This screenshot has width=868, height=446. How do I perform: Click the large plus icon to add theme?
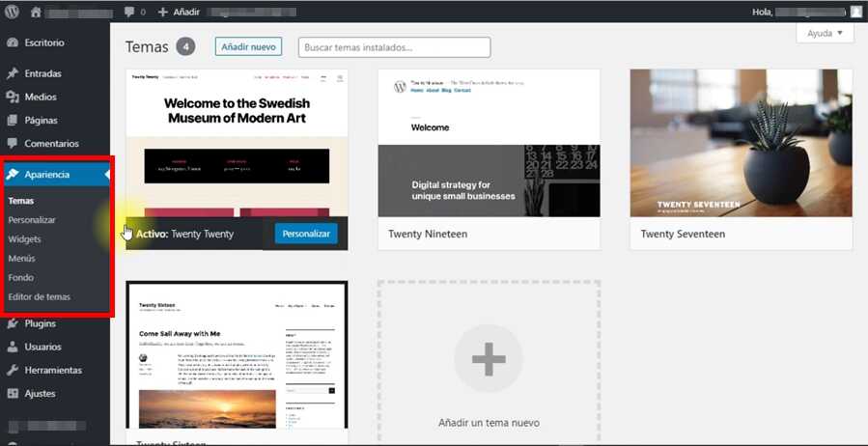click(x=489, y=359)
